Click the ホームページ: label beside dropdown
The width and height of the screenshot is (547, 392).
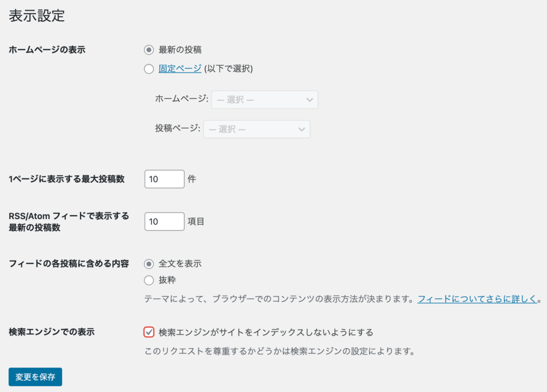point(182,99)
